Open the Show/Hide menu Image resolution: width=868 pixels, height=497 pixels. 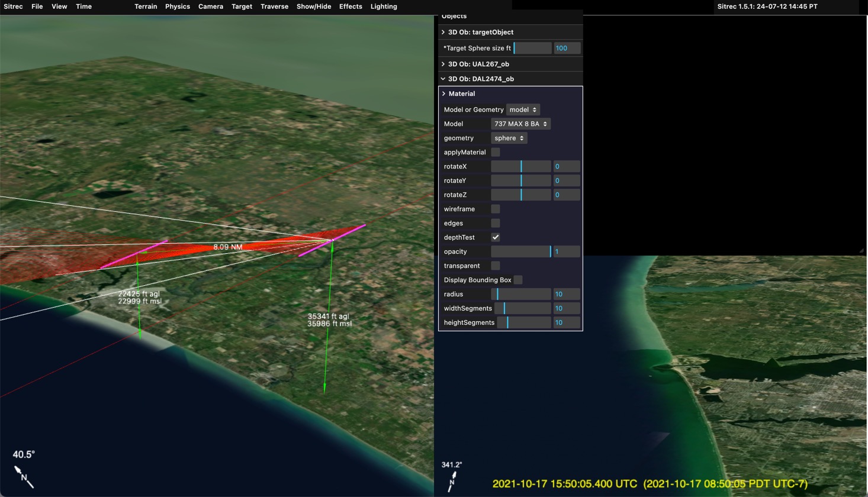point(314,7)
